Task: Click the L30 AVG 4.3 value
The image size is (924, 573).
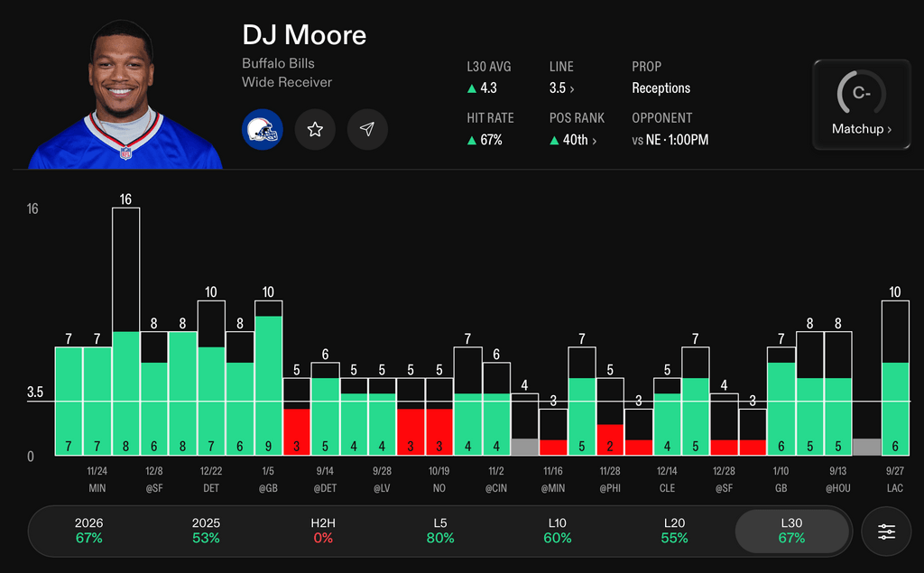Action: coord(482,88)
